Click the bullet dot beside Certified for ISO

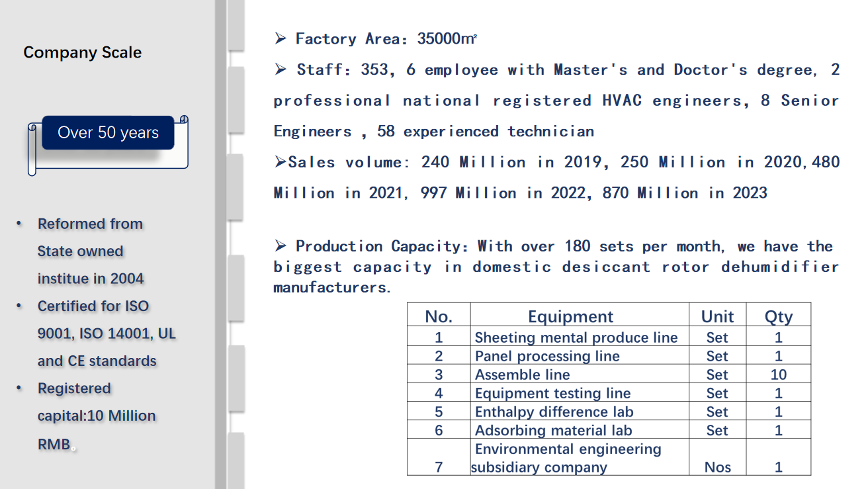[20, 306]
